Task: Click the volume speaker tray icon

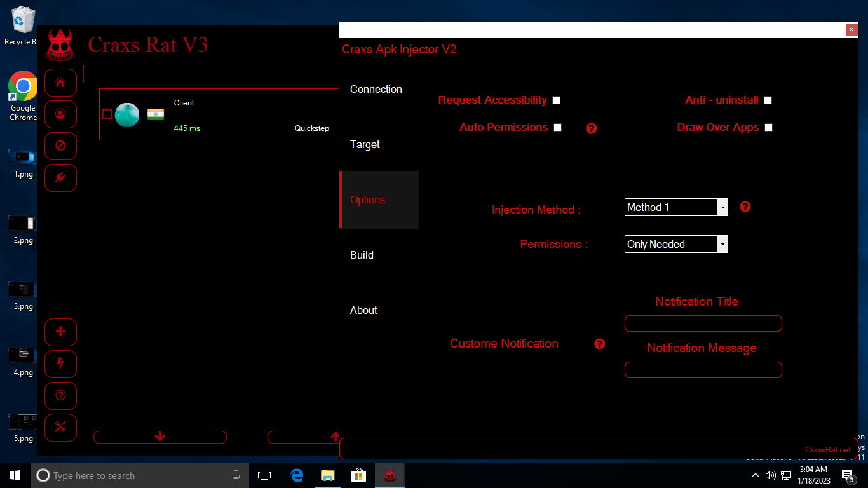Action: tap(771, 475)
